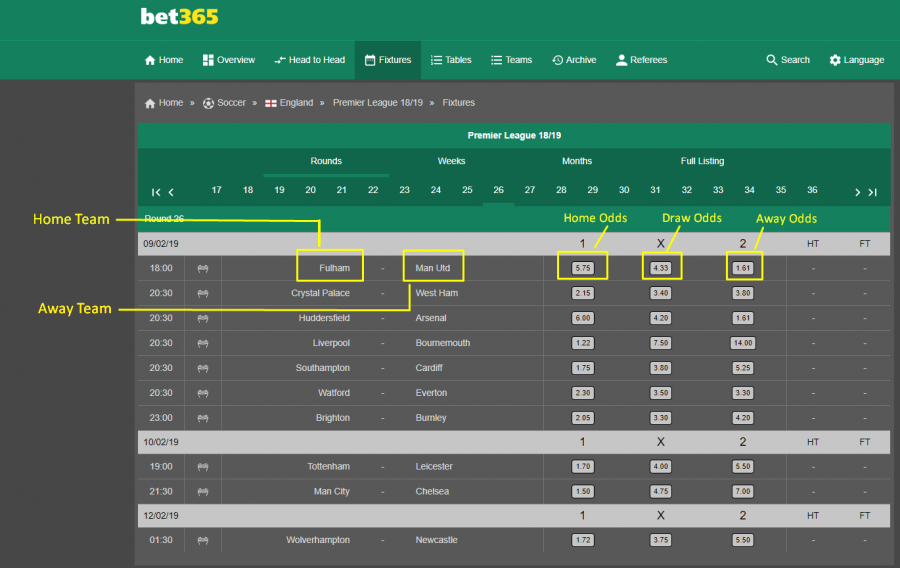The height and width of the screenshot is (568, 900).
Task: Select round 36
Action: click(812, 190)
